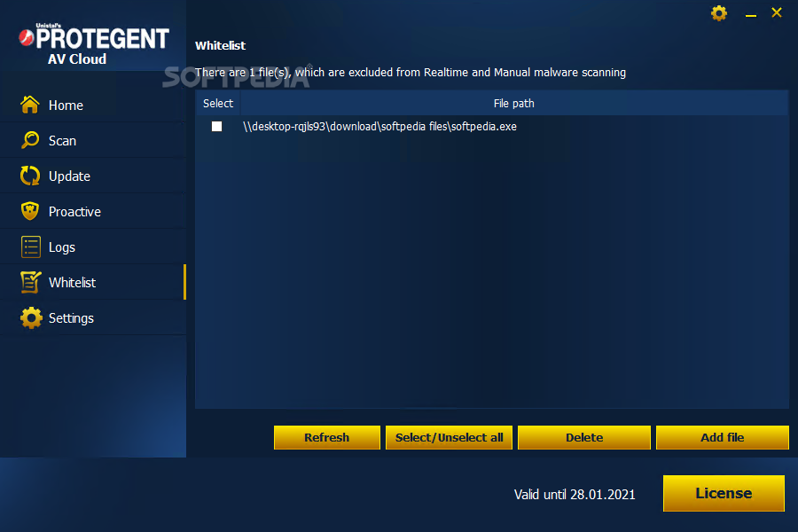
Task: Click the Select column header
Action: pyautogui.click(x=218, y=104)
